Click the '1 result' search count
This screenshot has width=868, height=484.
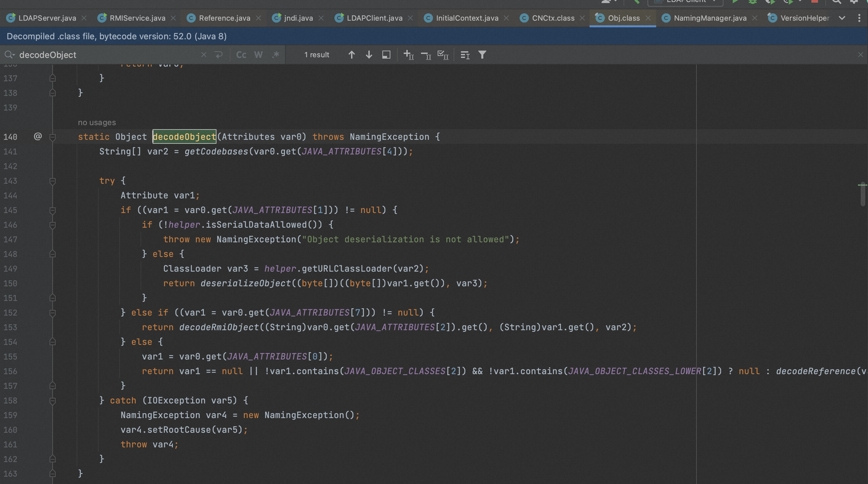pos(316,55)
